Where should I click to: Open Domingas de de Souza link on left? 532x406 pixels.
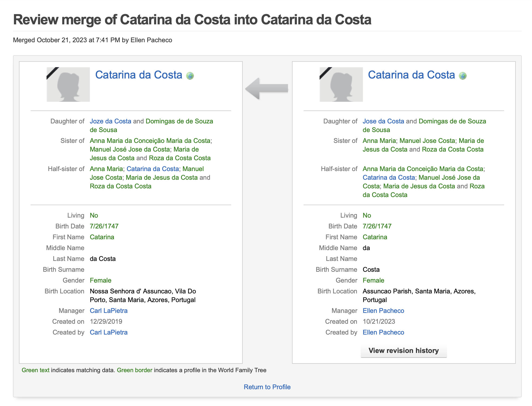[179, 121]
